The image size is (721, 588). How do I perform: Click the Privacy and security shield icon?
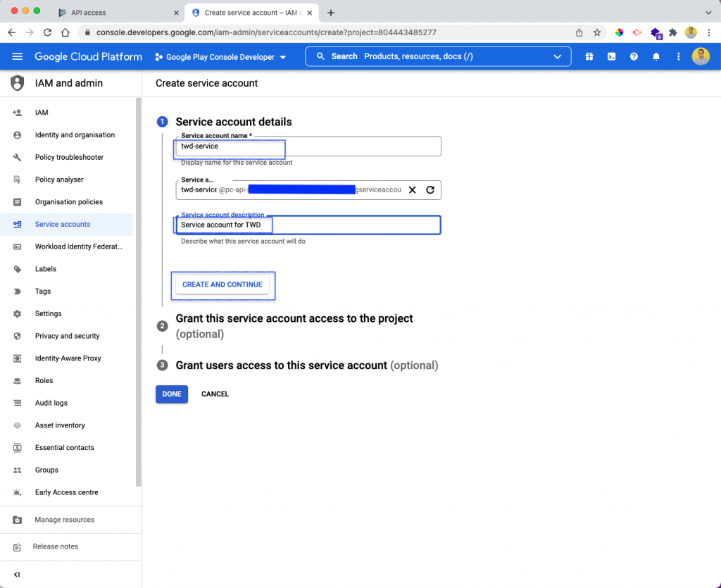[x=17, y=336]
